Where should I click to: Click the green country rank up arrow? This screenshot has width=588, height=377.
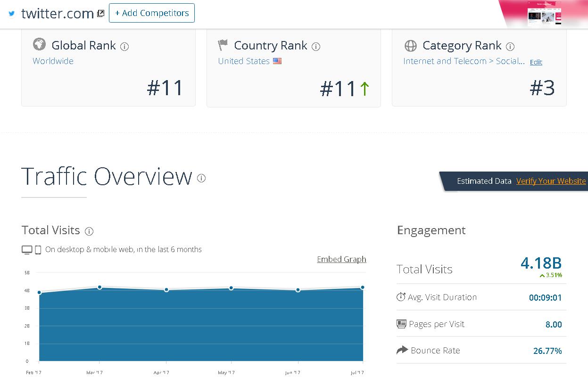[364, 89]
